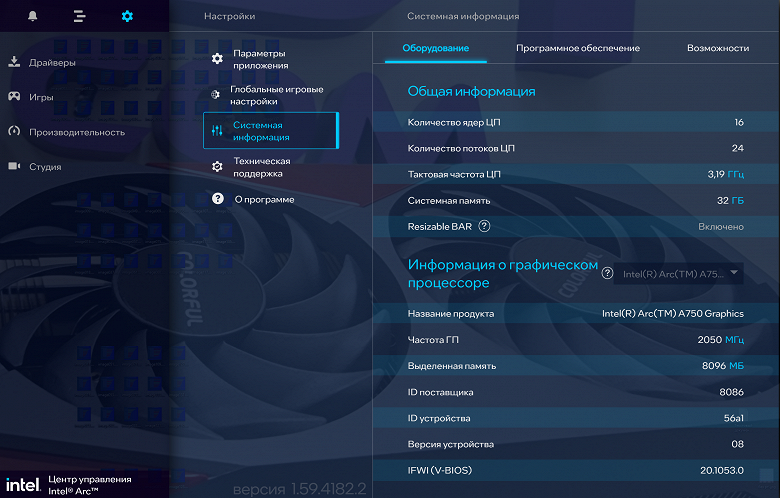Show Resizable BAR help tooltip icon

pyautogui.click(x=484, y=226)
